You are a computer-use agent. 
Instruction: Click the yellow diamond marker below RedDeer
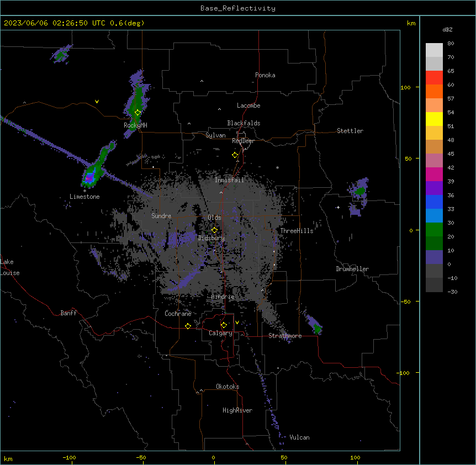pyautogui.click(x=235, y=155)
